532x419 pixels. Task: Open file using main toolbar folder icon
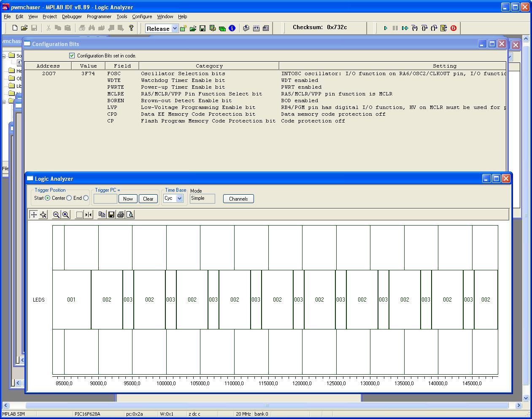(x=24, y=28)
